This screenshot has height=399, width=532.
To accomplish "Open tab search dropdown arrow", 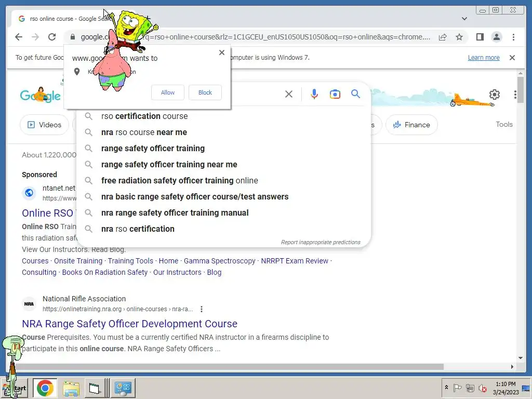I will (x=464, y=19).
